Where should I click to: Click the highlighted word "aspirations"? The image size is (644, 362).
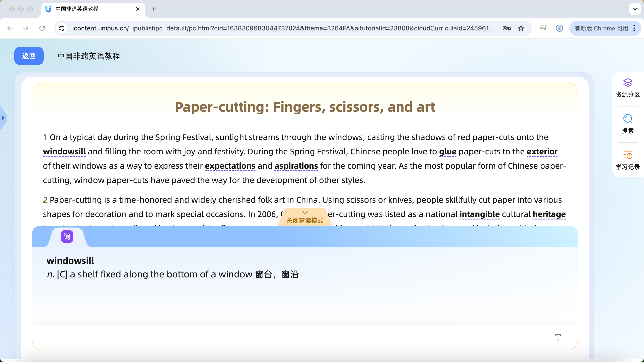(296, 166)
